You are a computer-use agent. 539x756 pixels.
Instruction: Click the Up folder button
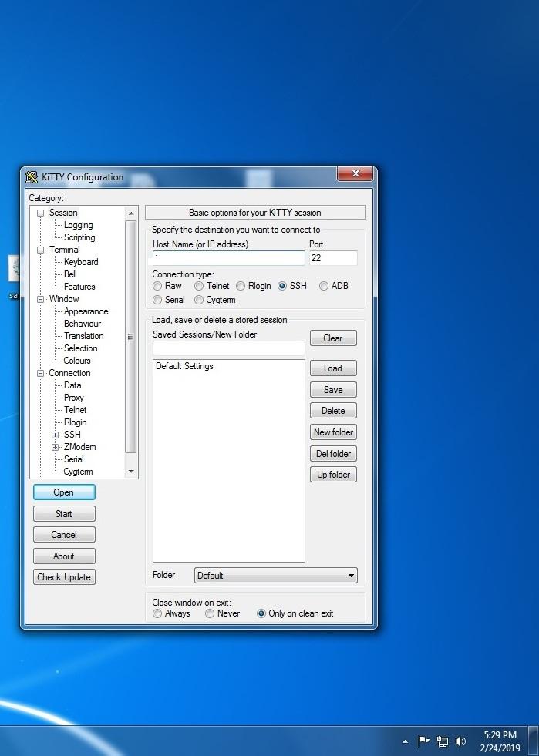pyautogui.click(x=333, y=475)
